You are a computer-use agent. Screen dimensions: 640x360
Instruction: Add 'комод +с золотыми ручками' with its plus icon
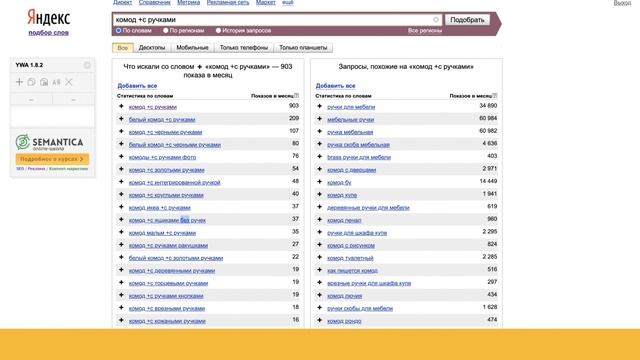[121, 169]
